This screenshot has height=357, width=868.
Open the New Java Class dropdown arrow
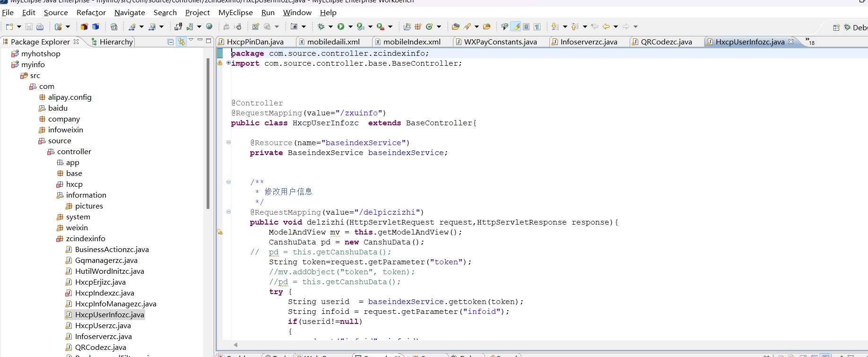coord(439,27)
